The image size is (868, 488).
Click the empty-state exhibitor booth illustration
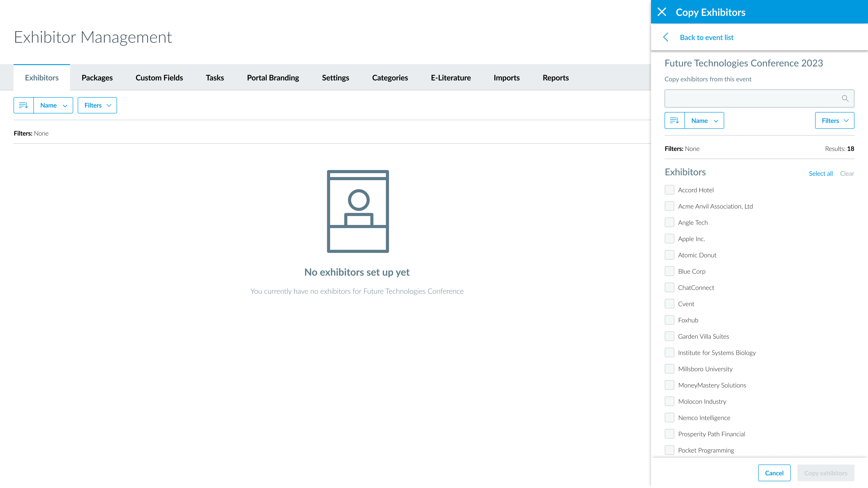pyautogui.click(x=358, y=211)
